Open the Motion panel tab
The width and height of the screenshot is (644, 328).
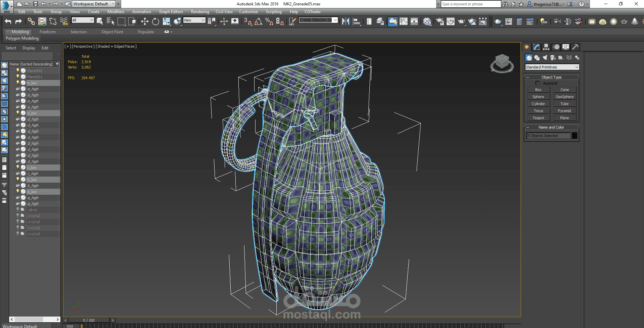[x=556, y=47]
